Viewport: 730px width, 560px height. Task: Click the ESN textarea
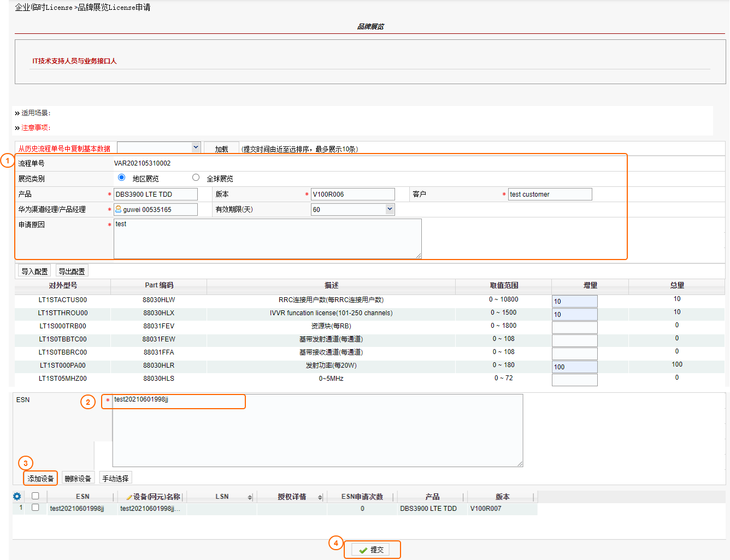coord(318,431)
